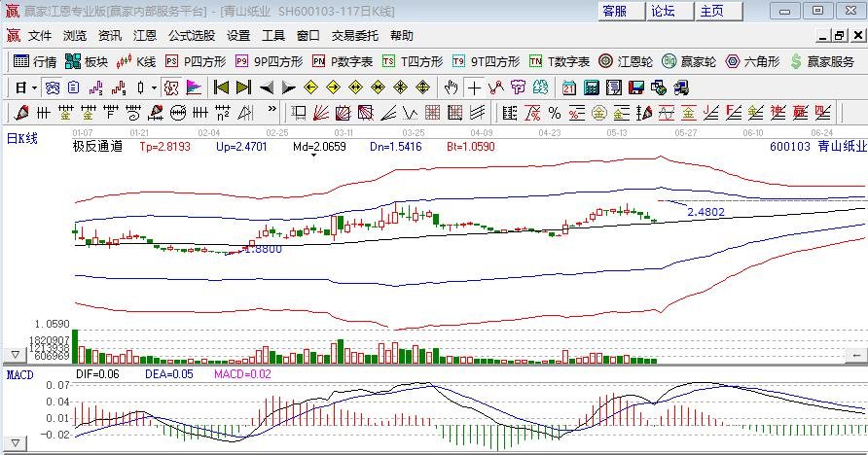868x455 pixels.
Task: Toggle the step-chart 3 button
Action: click(x=96, y=87)
